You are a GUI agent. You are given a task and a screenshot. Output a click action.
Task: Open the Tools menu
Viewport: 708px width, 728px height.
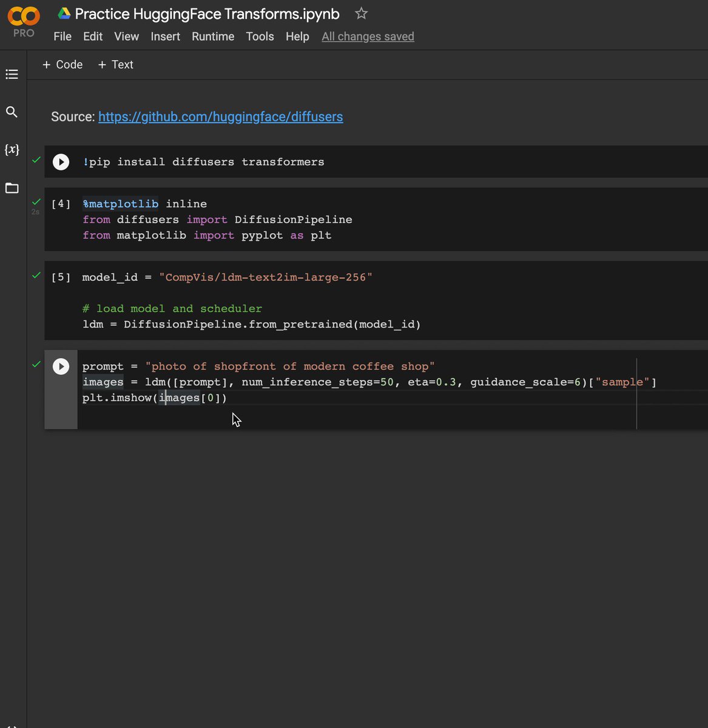260,36
